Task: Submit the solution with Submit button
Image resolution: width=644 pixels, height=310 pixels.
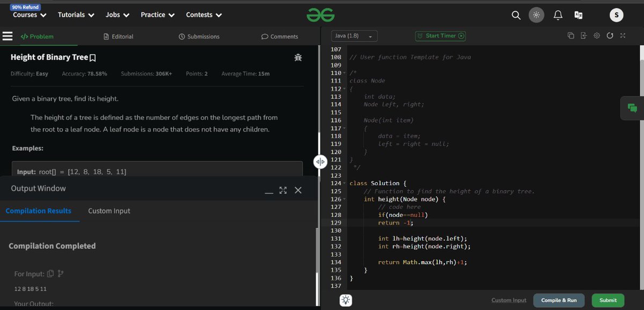Action: pos(608,300)
